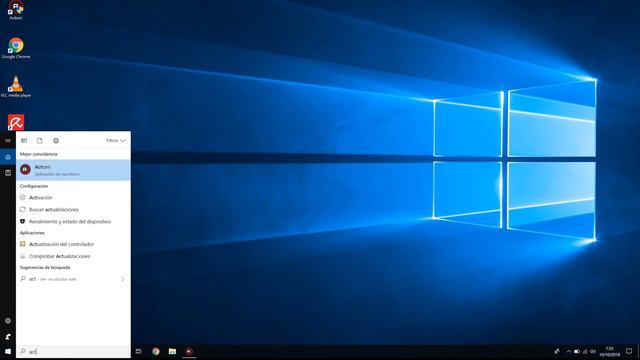Open the volume tray icon
The height and width of the screenshot is (360, 640).
pyautogui.click(x=593, y=351)
